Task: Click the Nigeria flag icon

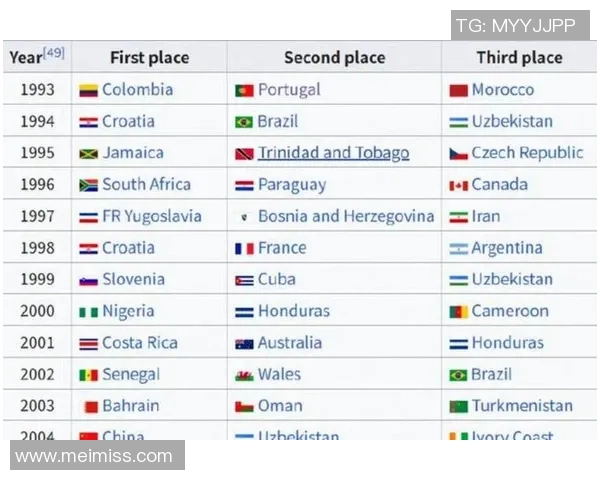Action: (88, 312)
